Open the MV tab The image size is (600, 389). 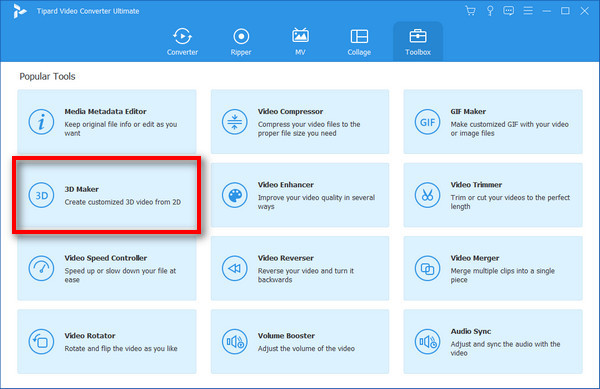(300, 42)
